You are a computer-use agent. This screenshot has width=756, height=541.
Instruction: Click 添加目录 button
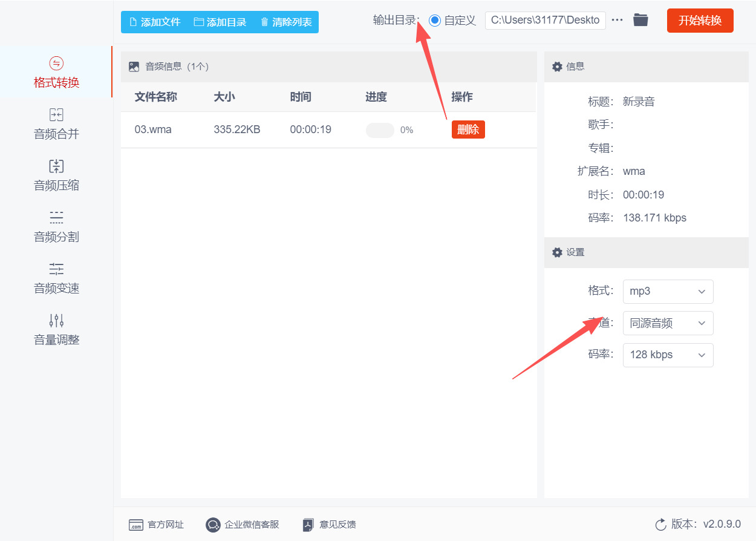[220, 22]
